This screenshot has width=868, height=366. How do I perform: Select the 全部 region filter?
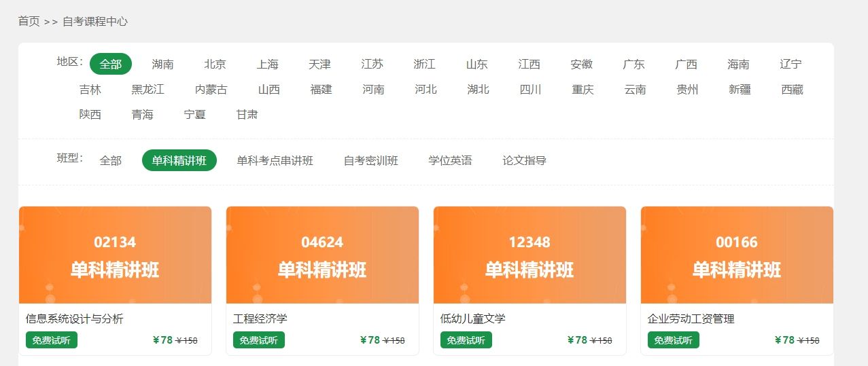tap(111, 64)
